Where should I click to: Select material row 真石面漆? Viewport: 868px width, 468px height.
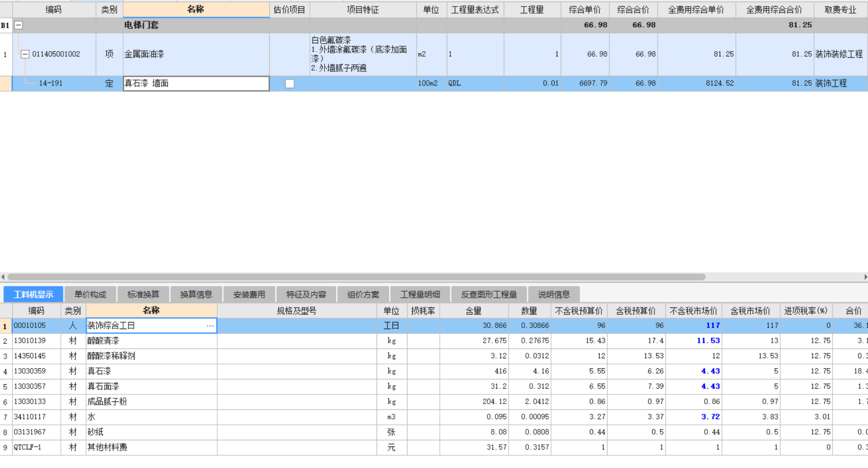pos(151,386)
